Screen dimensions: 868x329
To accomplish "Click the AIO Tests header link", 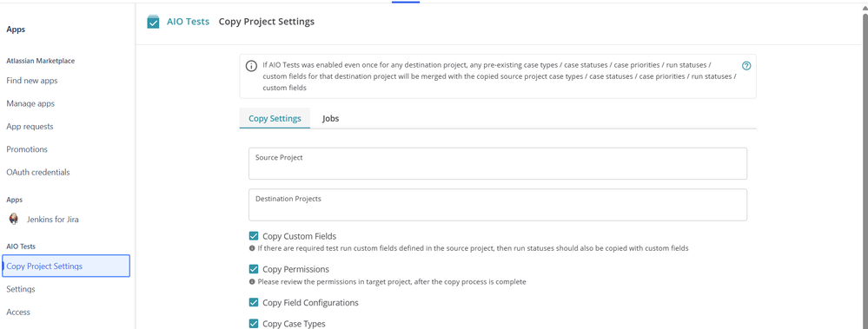I will [x=189, y=22].
